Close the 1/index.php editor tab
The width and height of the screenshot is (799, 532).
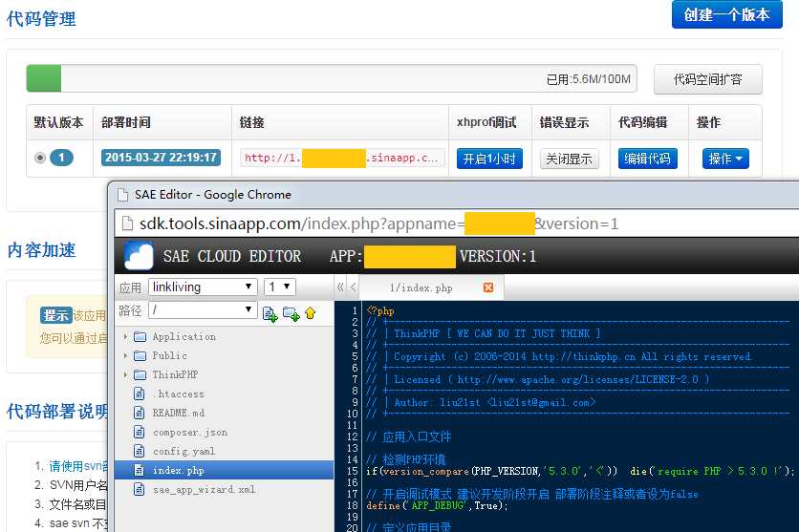pyautogui.click(x=488, y=287)
